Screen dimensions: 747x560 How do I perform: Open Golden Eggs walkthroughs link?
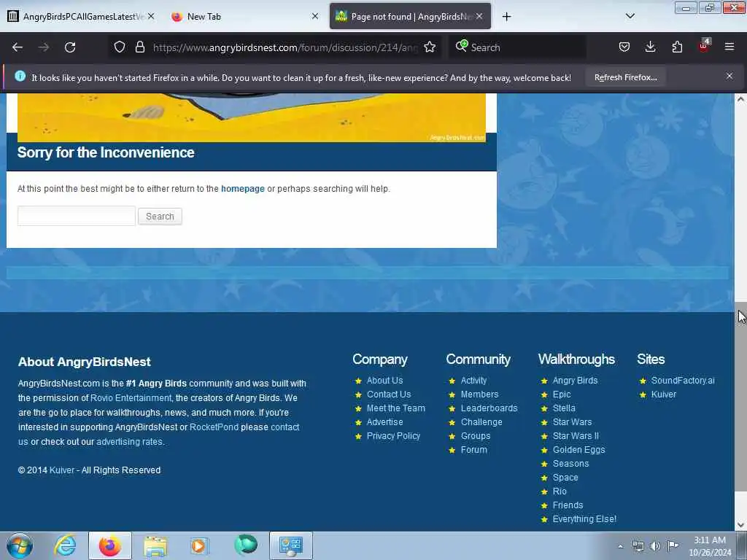(x=578, y=449)
